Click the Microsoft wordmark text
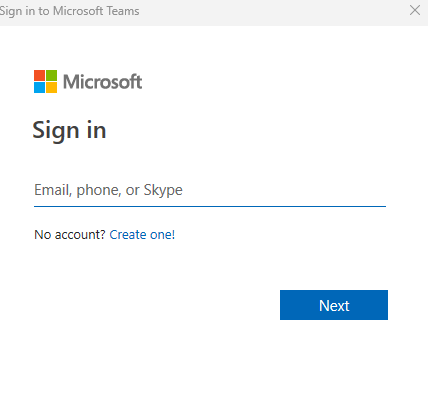 coord(102,82)
